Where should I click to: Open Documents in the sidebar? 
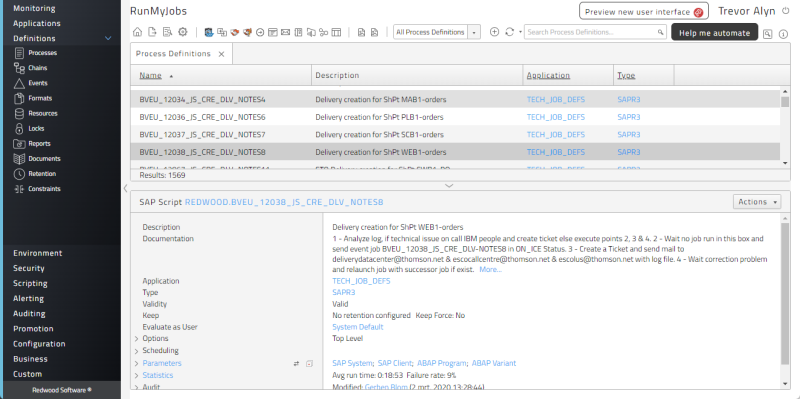point(44,159)
